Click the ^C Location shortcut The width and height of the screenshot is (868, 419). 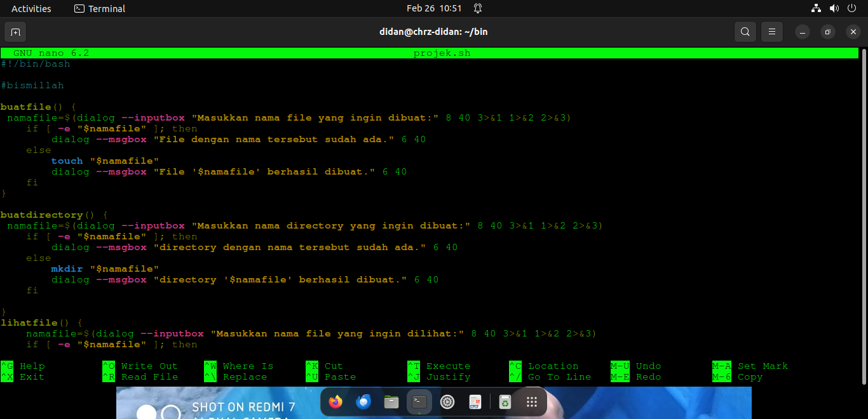click(544, 366)
